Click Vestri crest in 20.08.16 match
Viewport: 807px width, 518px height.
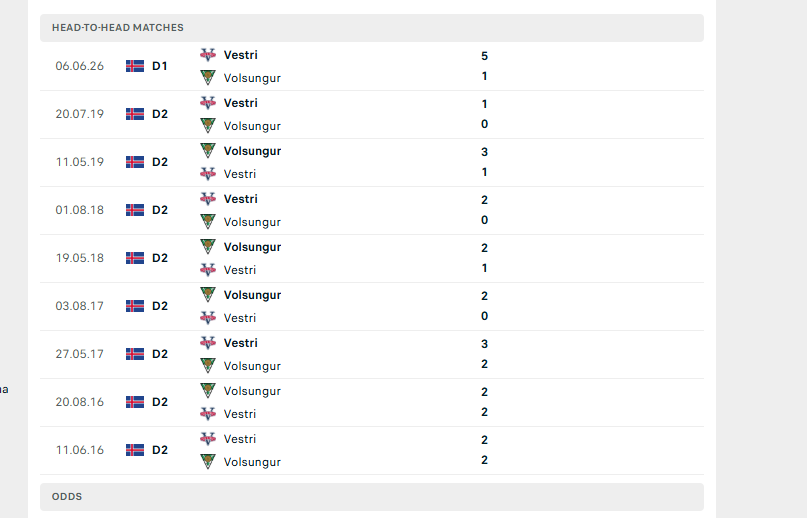click(208, 413)
